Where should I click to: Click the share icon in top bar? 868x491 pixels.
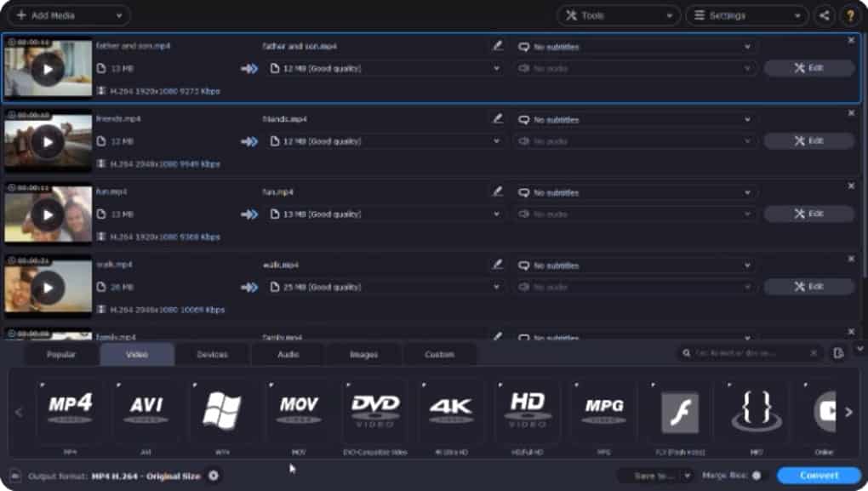(x=823, y=15)
